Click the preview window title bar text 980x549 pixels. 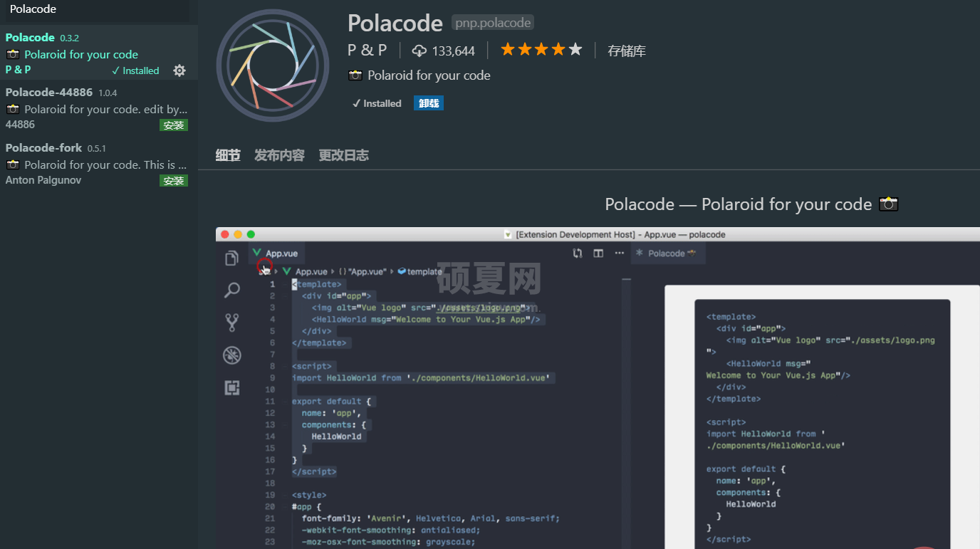click(x=620, y=234)
